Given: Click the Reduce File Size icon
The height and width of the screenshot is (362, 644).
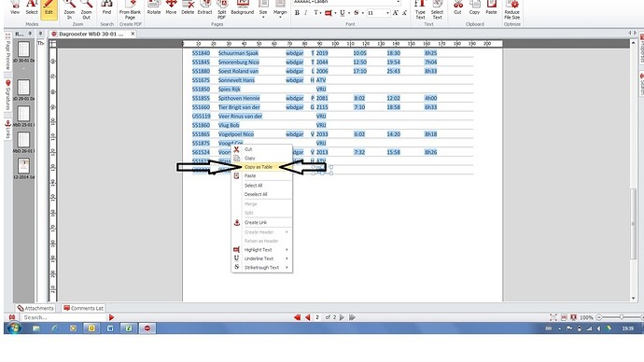Looking at the screenshot, I should click(x=511, y=10).
